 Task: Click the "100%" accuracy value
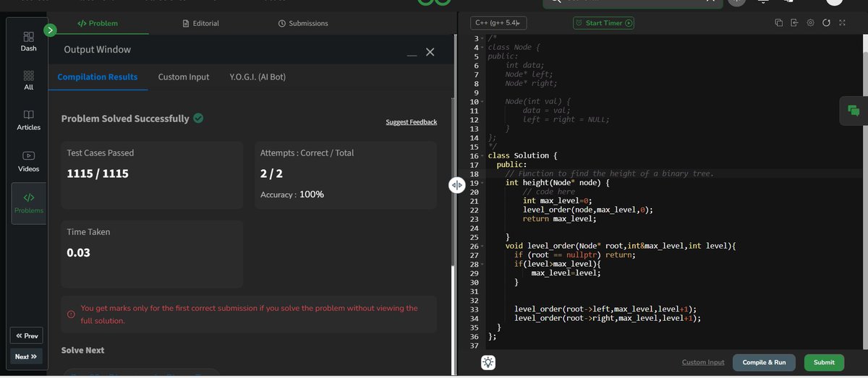click(x=312, y=194)
